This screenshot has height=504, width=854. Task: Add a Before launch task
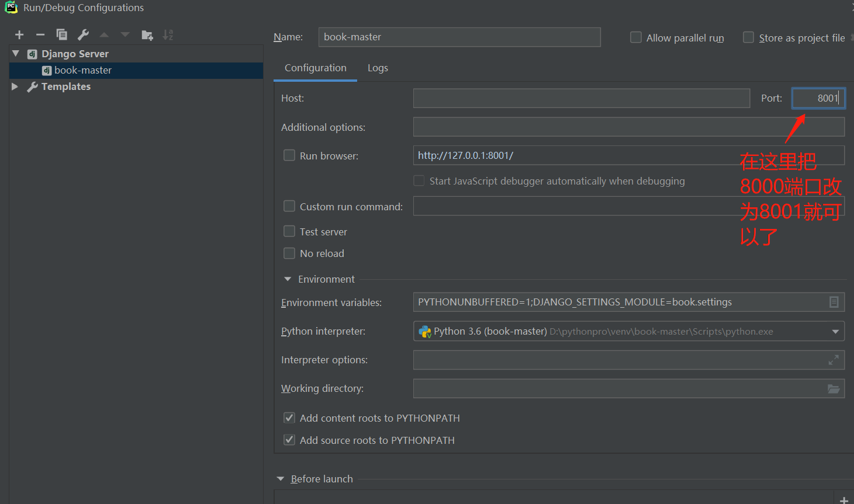[843, 500]
